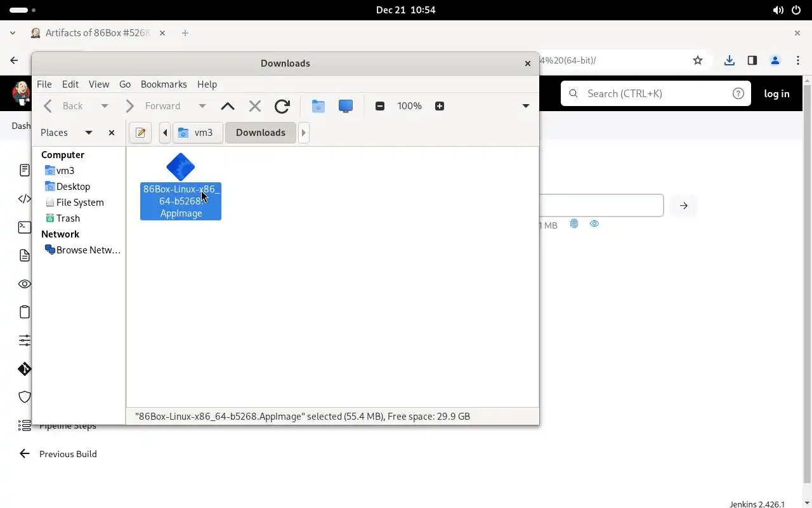This screenshot has width=812, height=508.
Task: Open Forward history dropdown arrow
Action: [202, 106]
